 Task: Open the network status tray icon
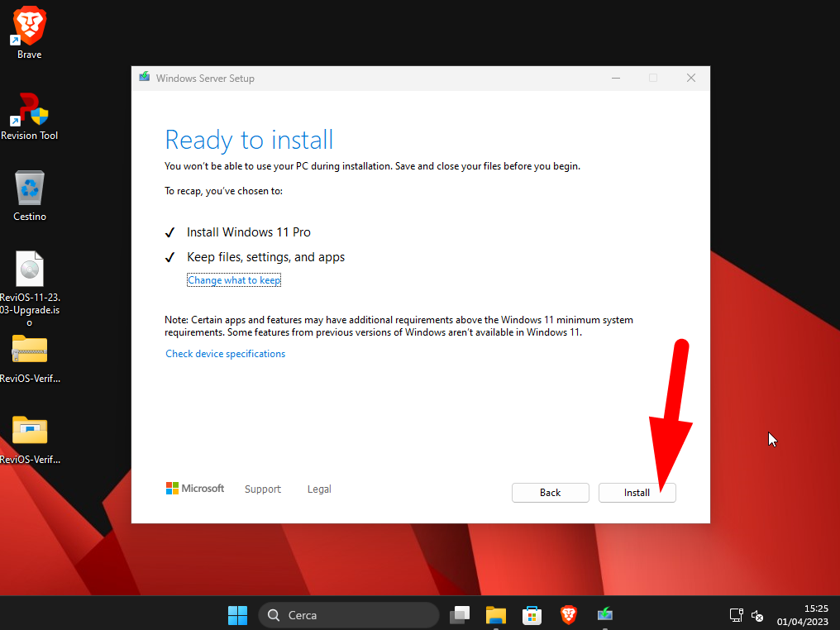(737, 615)
